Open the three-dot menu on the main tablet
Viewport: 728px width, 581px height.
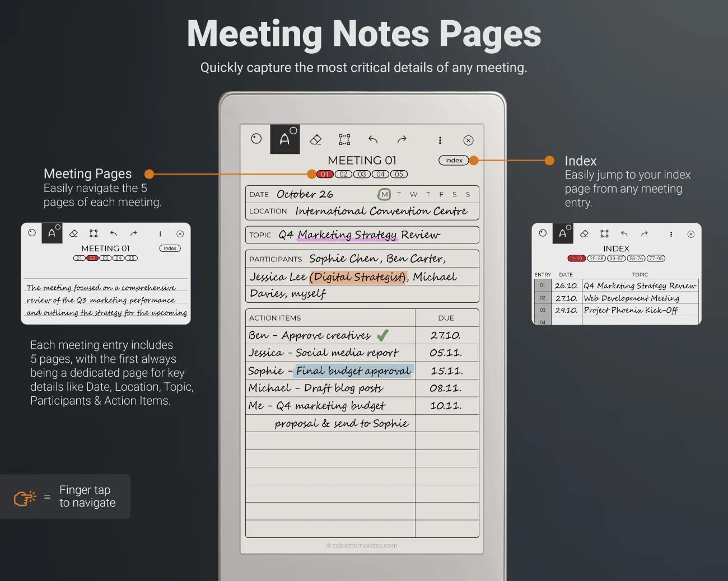click(x=440, y=140)
